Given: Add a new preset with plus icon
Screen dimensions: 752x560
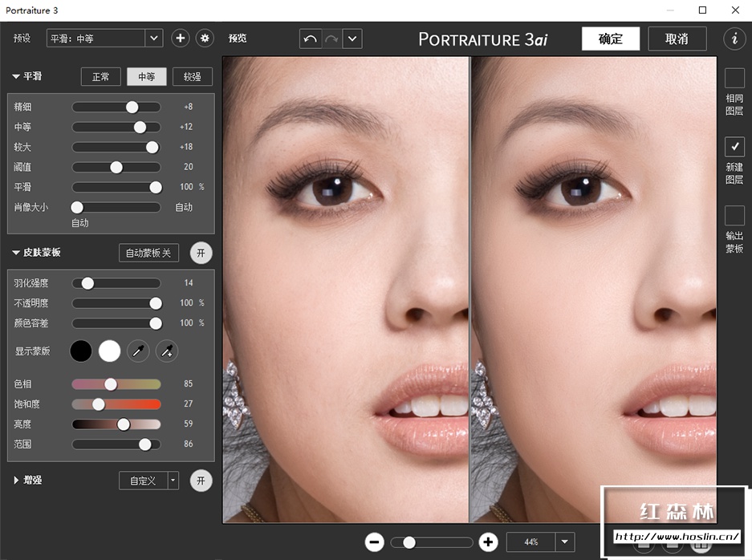Looking at the screenshot, I should coord(181,39).
